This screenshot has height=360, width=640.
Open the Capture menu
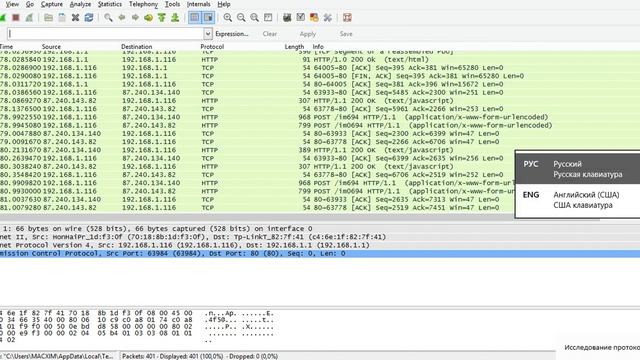pos(52,4)
